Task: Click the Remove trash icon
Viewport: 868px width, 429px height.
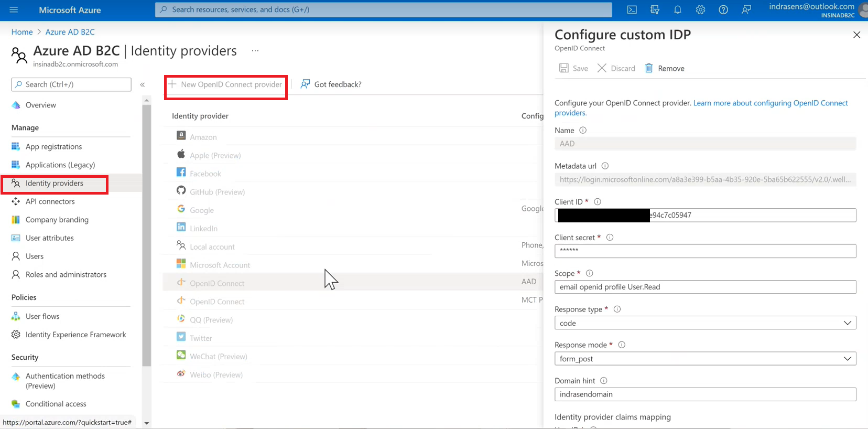Action: tap(649, 68)
